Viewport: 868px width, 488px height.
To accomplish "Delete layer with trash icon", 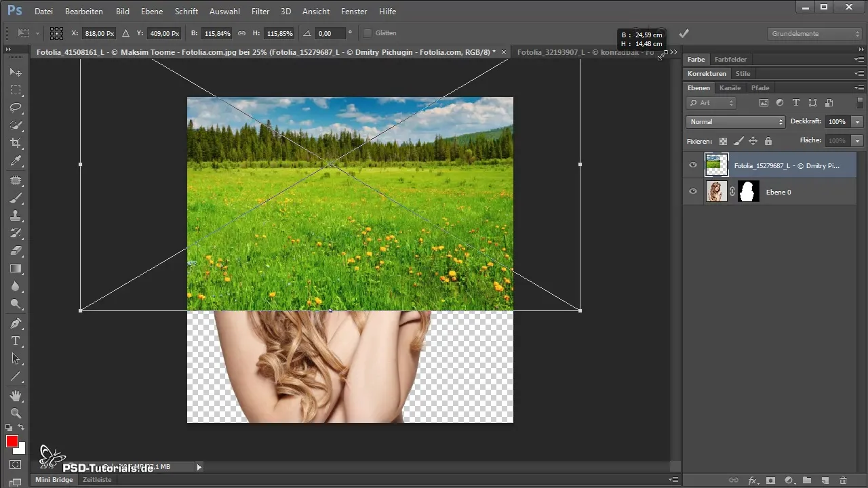I will pos(843,480).
